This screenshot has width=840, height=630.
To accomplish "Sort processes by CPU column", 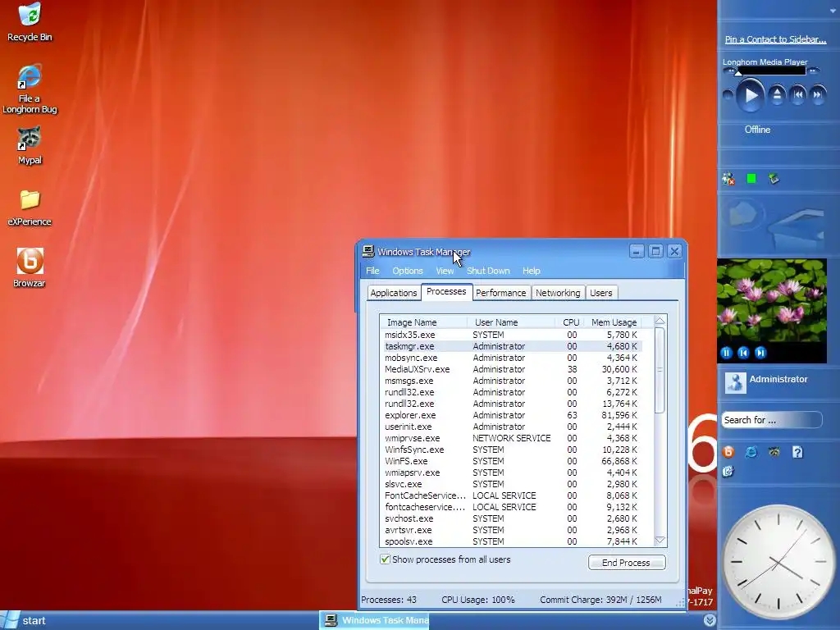I will (571, 322).
